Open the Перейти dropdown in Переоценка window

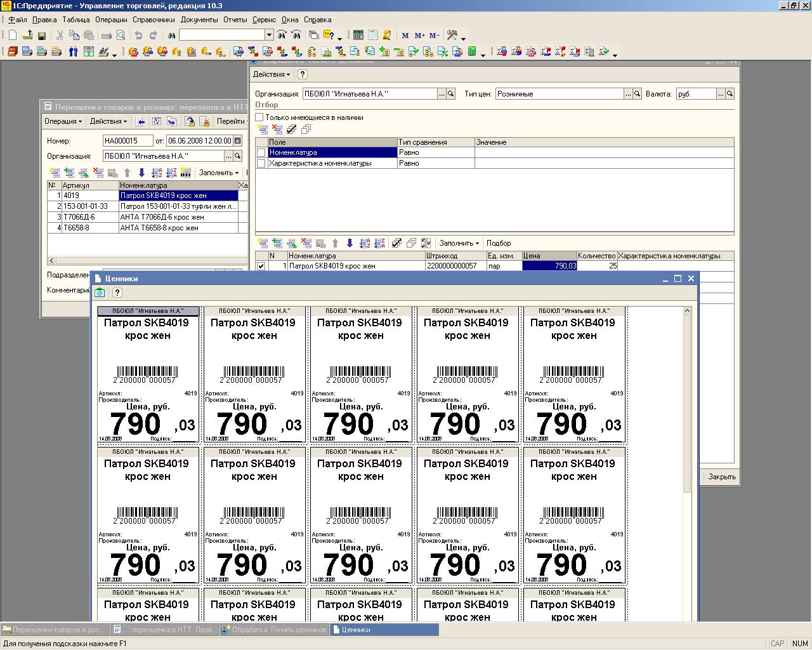tap(232, 121)
